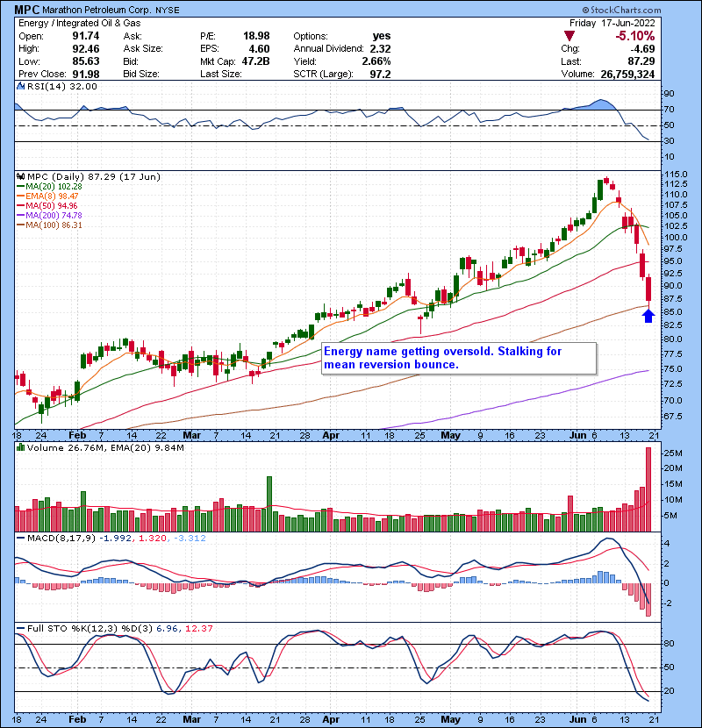Click the Mkt Cap value 47.2B
Screen dimensions: 702x728
(x=256, y=61)
